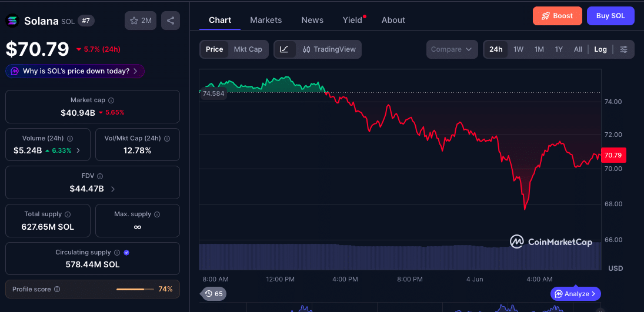Open Max. supply info icon
644x312 pixels.
pyautogui.click(x=157, y=214)
